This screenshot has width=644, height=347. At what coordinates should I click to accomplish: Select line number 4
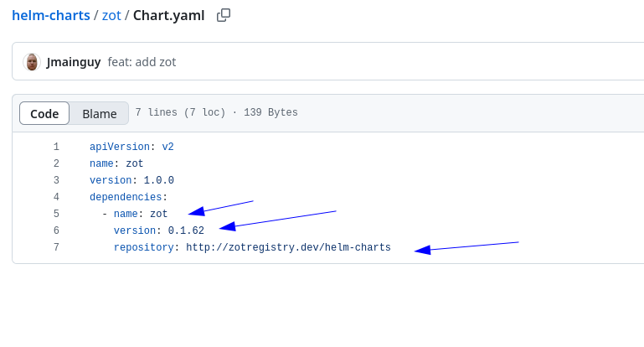pos(56,197)
